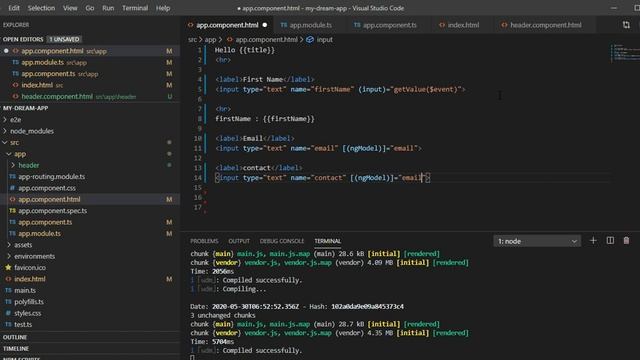Open app.component.ts in the app folder tree
Screen dimensions: 640x360
click(45, 222)
